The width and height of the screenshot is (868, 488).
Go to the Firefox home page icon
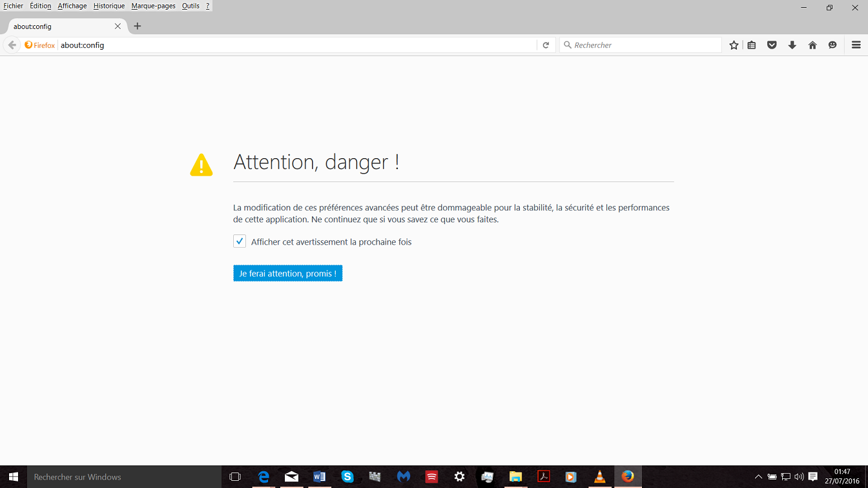point(812,45)
